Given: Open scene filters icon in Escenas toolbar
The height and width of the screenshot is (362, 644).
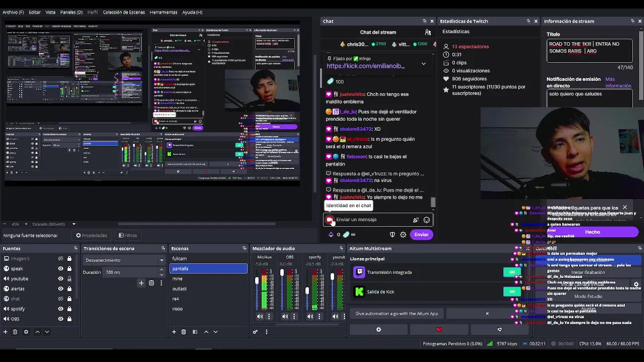Looking at the screenshot, I should pos(195,332).
